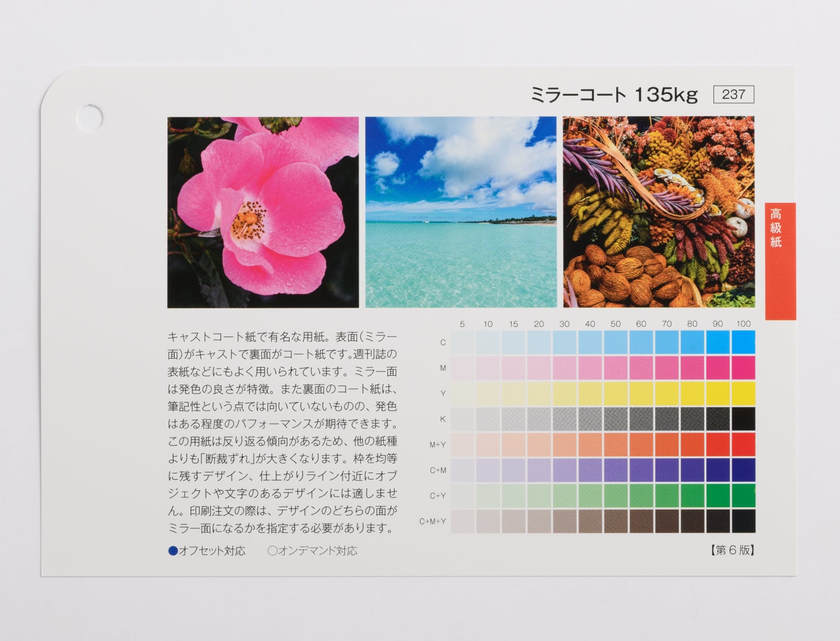The width and height of the screenshot is (840, 641).
Task: Click the M+Y row label
Action: click(438, 445)
